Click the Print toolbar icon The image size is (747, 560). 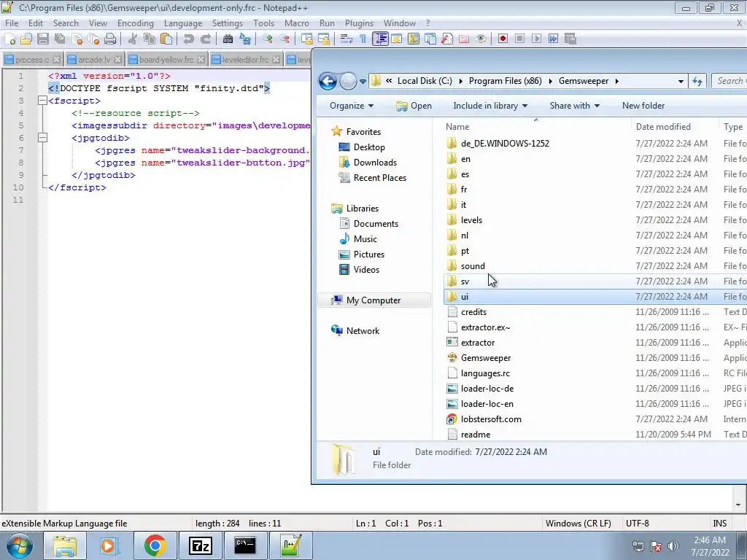tap(111, 39)
